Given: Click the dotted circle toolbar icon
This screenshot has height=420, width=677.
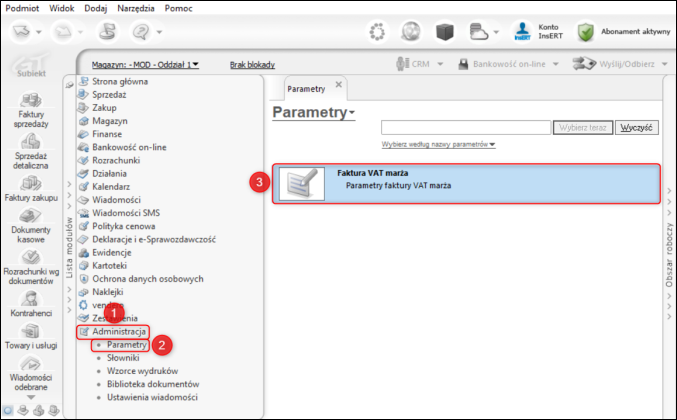Looking at the screenshot, I should 377,32.
